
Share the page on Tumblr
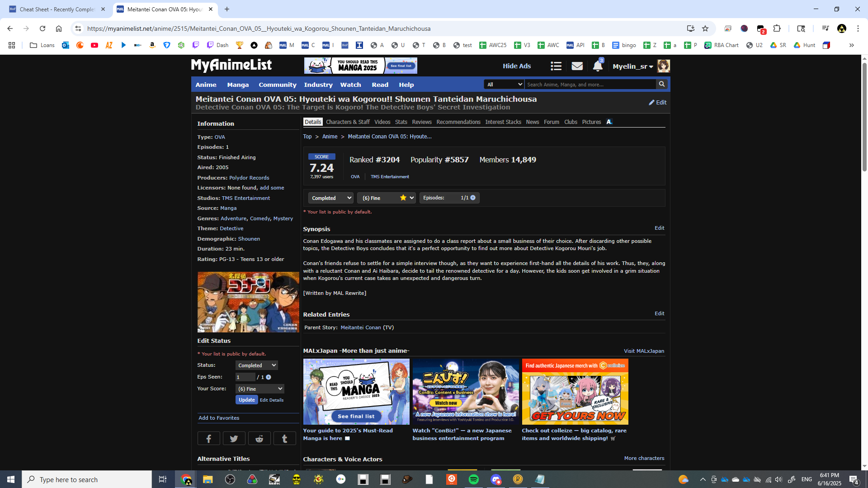pyautogui.click(x=285, y=438)
